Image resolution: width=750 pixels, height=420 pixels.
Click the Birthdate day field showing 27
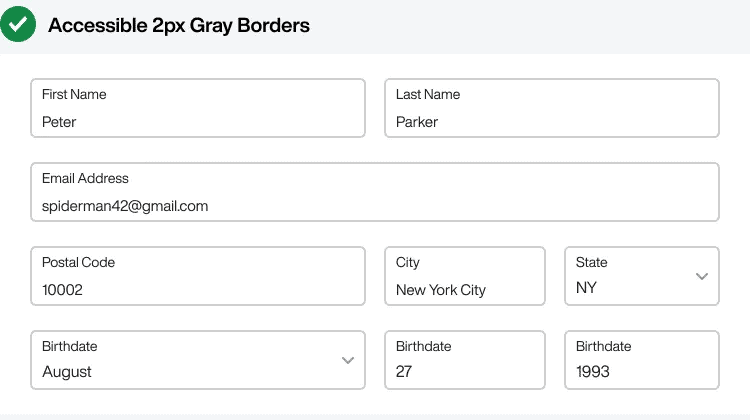(465, 360)
